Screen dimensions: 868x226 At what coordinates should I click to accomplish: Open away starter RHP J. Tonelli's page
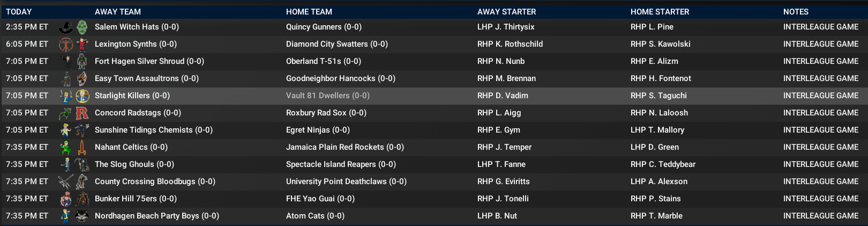[503, 199]
